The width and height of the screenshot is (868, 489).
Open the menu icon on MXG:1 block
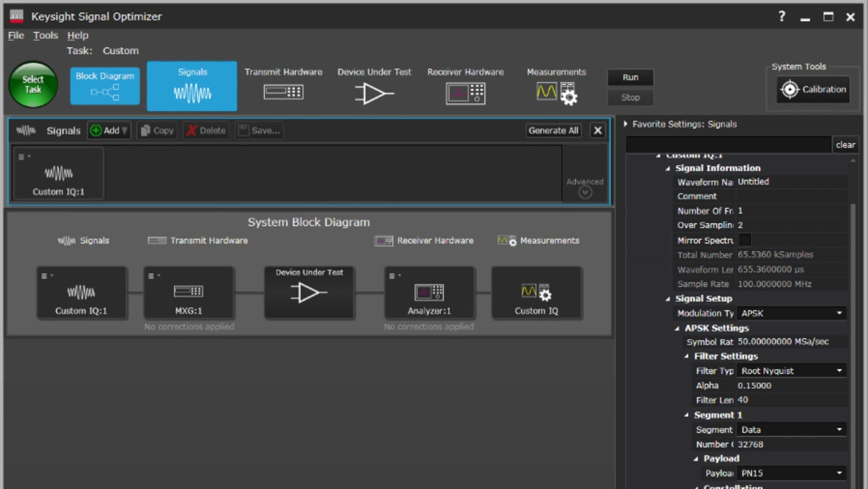coord(155,276)
